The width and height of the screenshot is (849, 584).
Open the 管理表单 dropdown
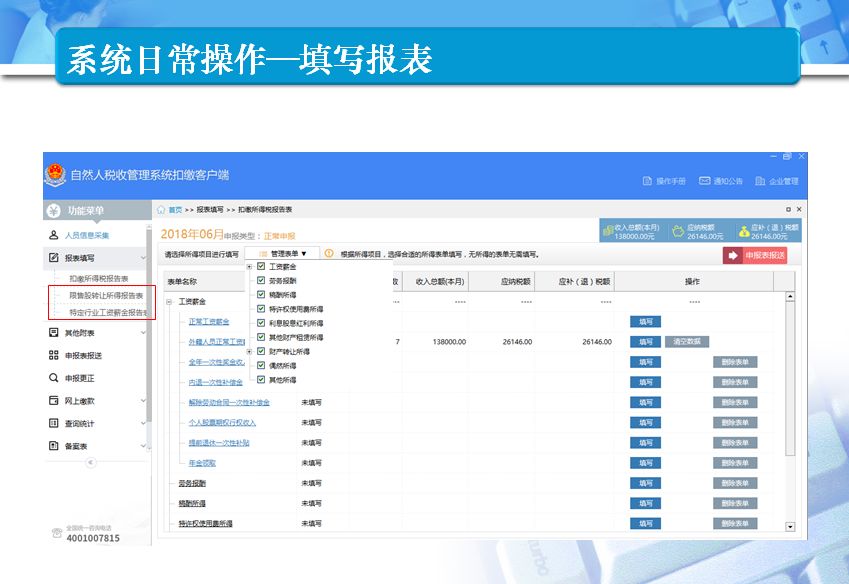[282, 253]
